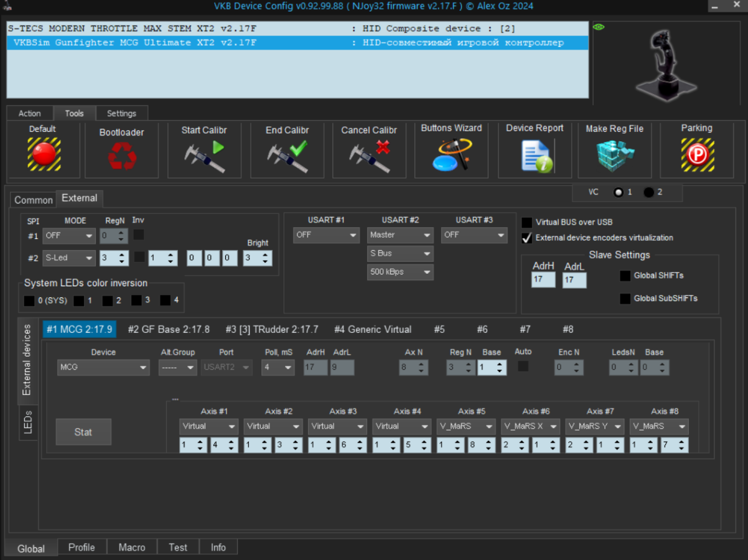Launch the Bootloader recycle icon

pyautogui.click(x=122, y=156)
